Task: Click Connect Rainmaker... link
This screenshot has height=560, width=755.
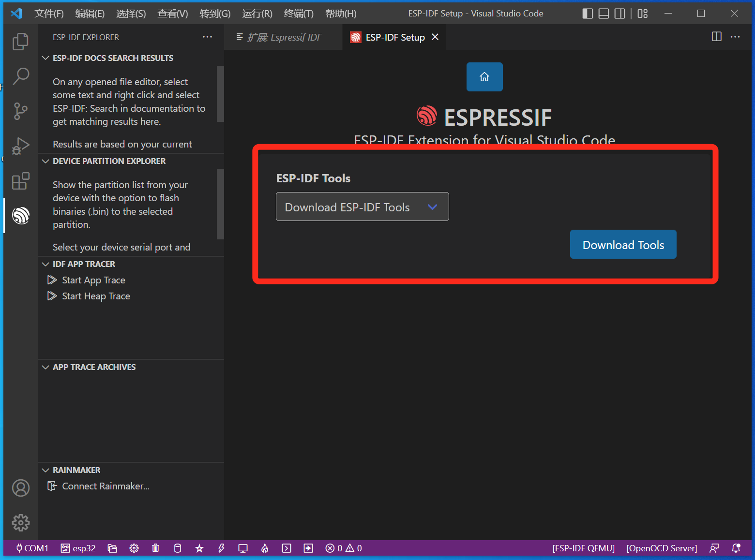Action: [106, 486]
